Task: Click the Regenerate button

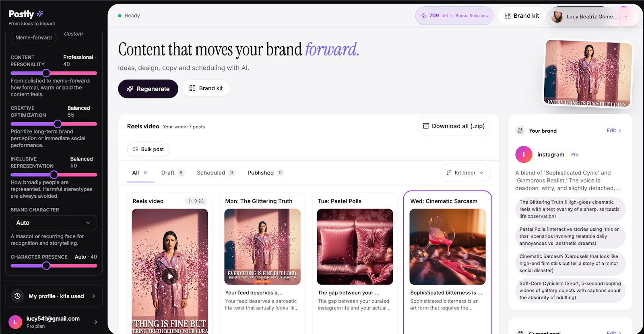Action: pyautogui.click(x=148, y=89)
